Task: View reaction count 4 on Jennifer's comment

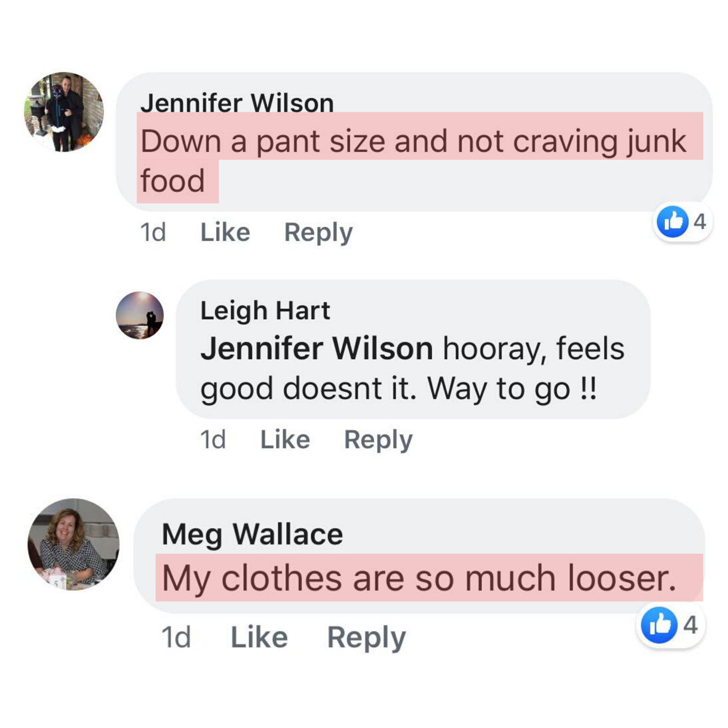Action: (700, 221)
